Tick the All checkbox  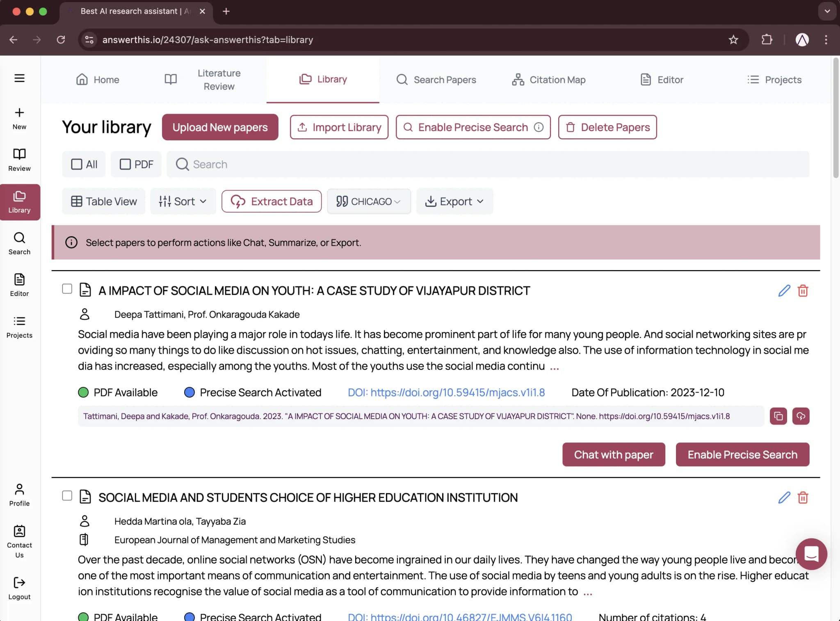tap(77, 164)
